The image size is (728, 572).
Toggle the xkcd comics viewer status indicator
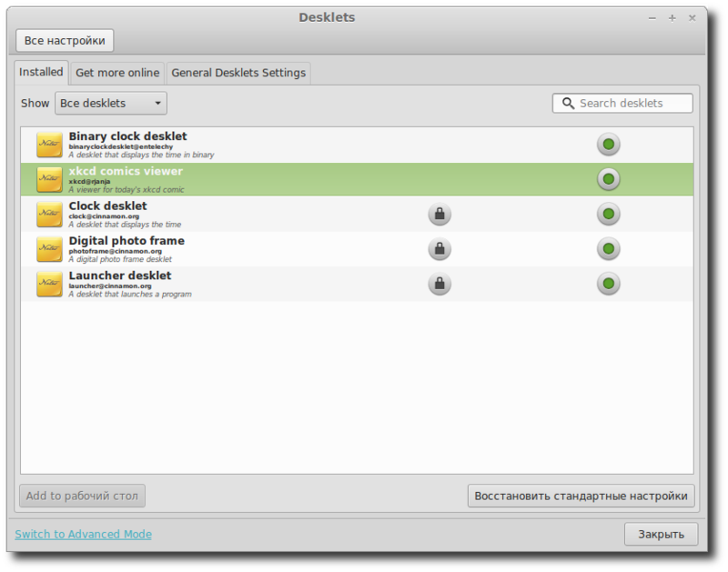608,178
